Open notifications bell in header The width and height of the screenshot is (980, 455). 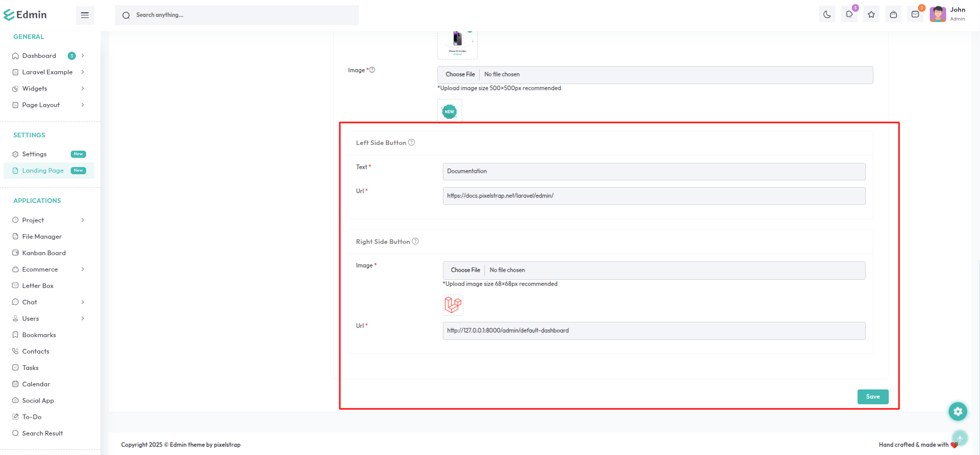click(x=849, y=14)
